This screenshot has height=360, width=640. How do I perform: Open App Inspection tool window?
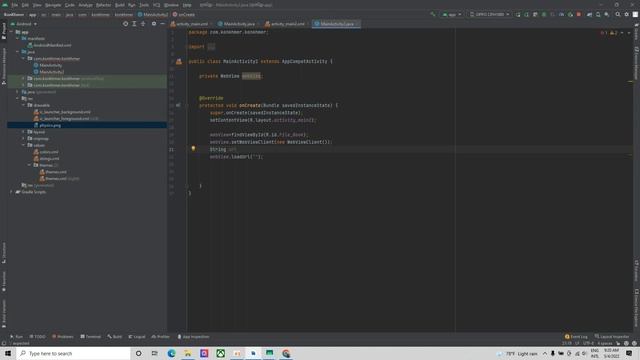coord(193,337)
